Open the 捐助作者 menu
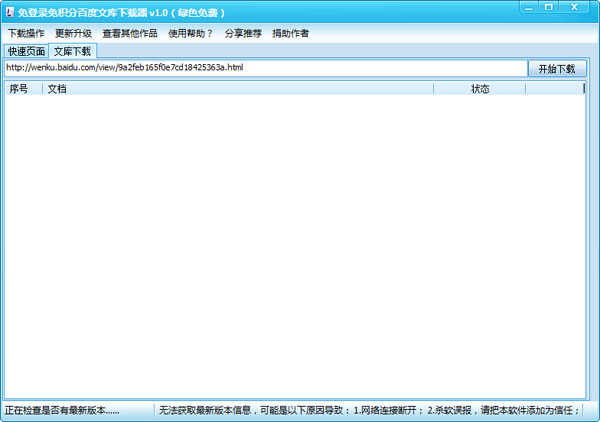The width and height of the screenshot is (600, 422). click(x=290, y=33)
